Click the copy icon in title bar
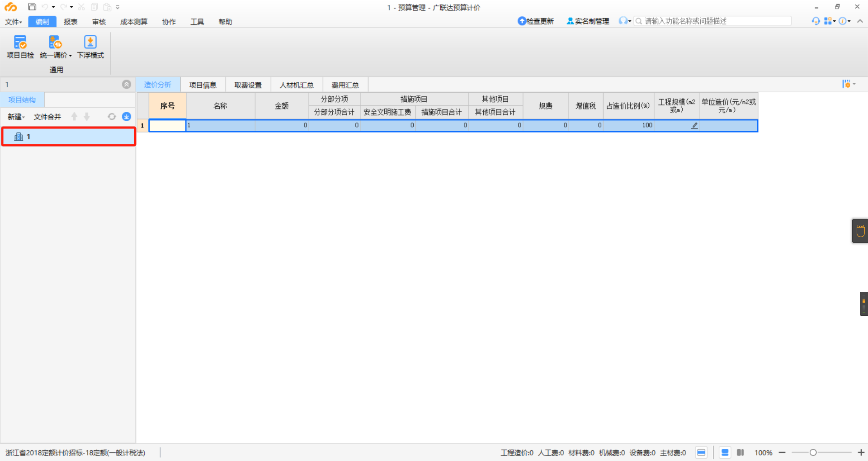Image resolution: width=868 pixels, height=461 pixels. (94, 7)
